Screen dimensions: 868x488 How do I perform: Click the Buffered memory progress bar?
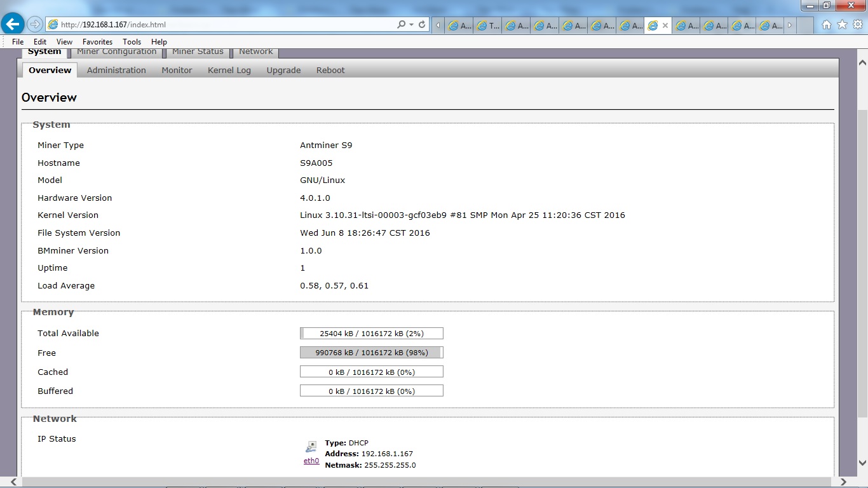(372, 391)
